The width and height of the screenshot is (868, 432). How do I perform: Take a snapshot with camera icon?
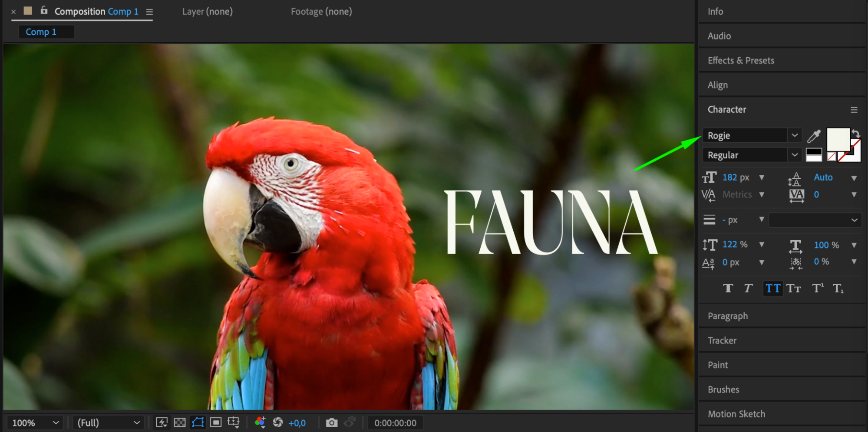(x=331, y=422)
